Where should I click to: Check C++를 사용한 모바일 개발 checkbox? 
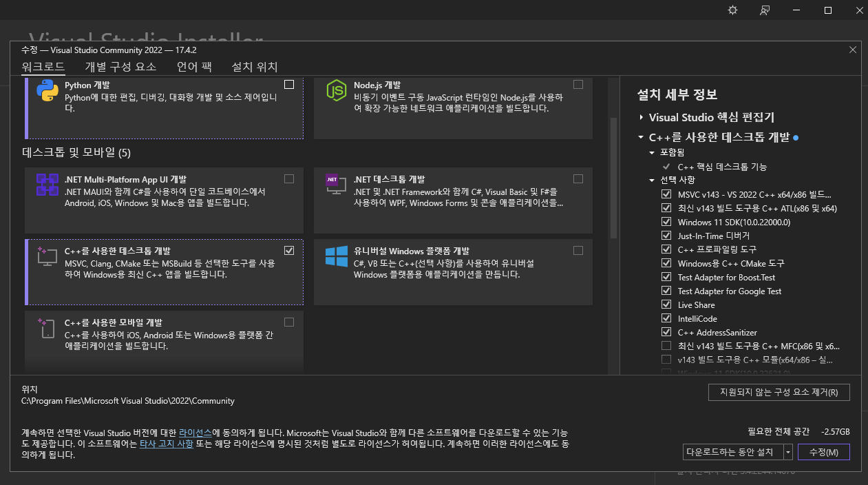pos(289,322)
